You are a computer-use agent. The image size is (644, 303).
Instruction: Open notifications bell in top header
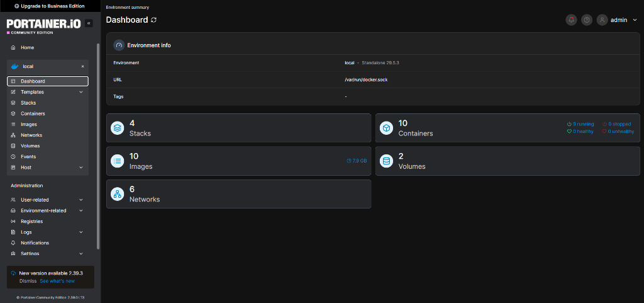571,20
